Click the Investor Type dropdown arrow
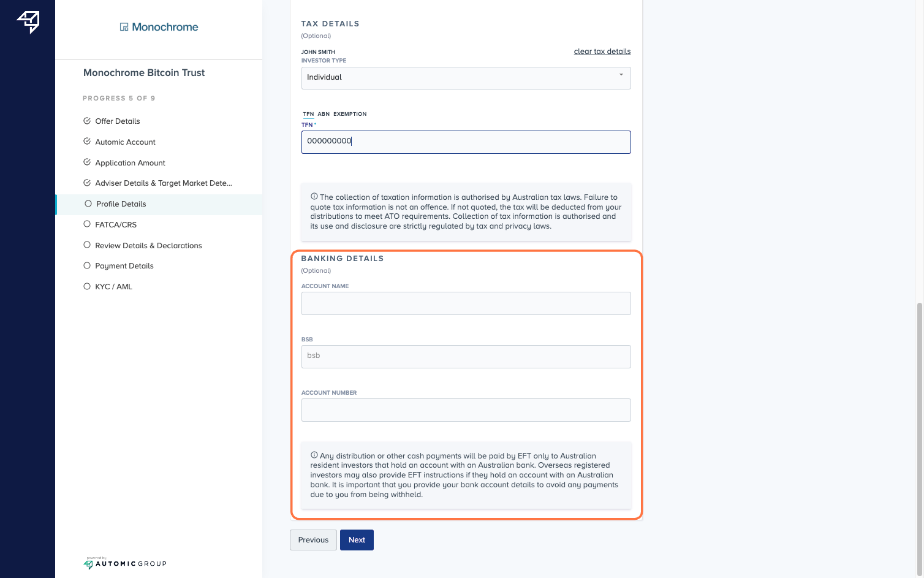 point(621,75)
